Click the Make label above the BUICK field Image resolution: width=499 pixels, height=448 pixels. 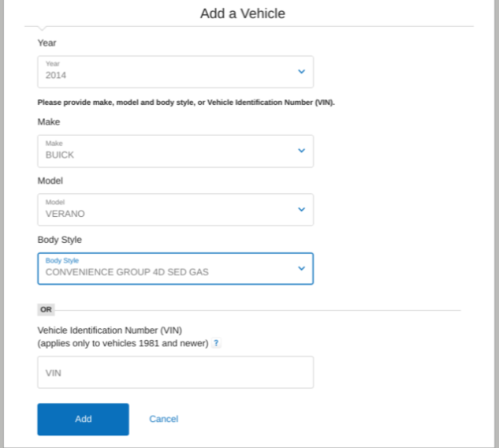point(49,122)
